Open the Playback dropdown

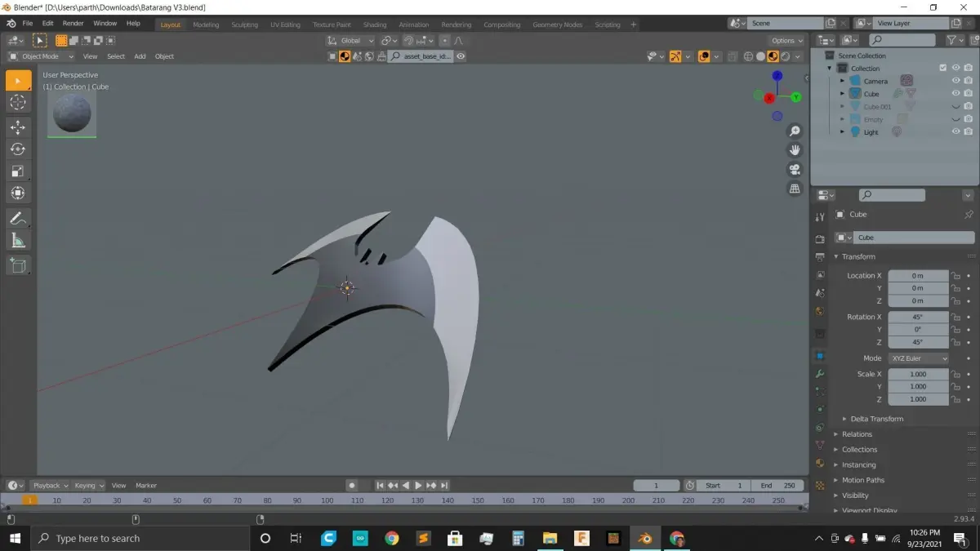click(49, 486)
